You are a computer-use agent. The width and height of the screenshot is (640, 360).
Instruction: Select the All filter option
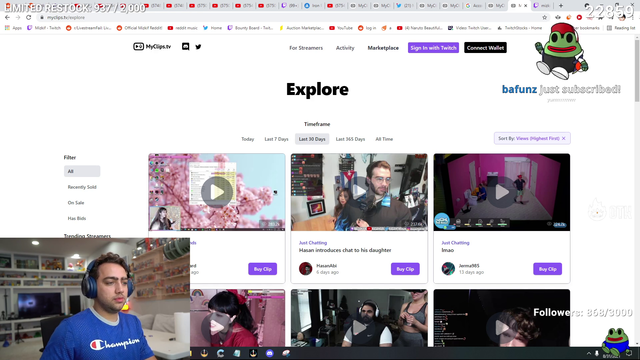[x=82, y=171]
